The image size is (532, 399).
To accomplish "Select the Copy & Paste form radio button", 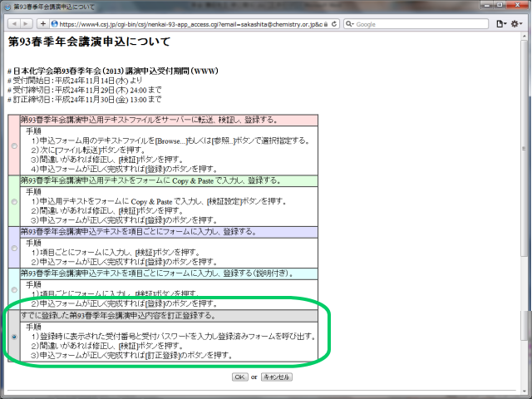I will pos(14,201).
